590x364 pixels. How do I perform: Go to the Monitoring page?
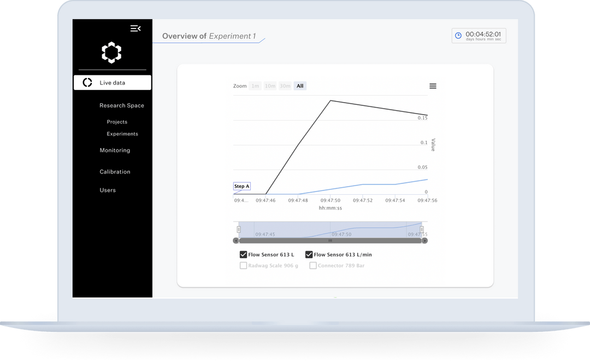[x=115, y=150]
